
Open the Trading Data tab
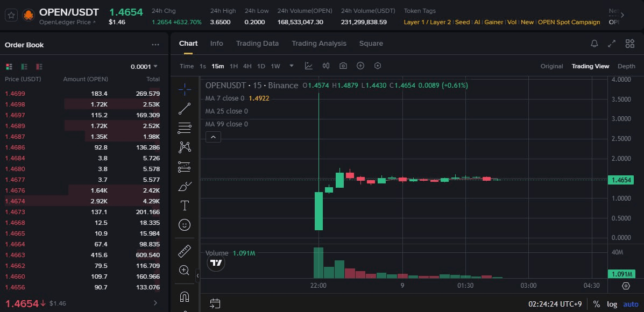point(257,44)
